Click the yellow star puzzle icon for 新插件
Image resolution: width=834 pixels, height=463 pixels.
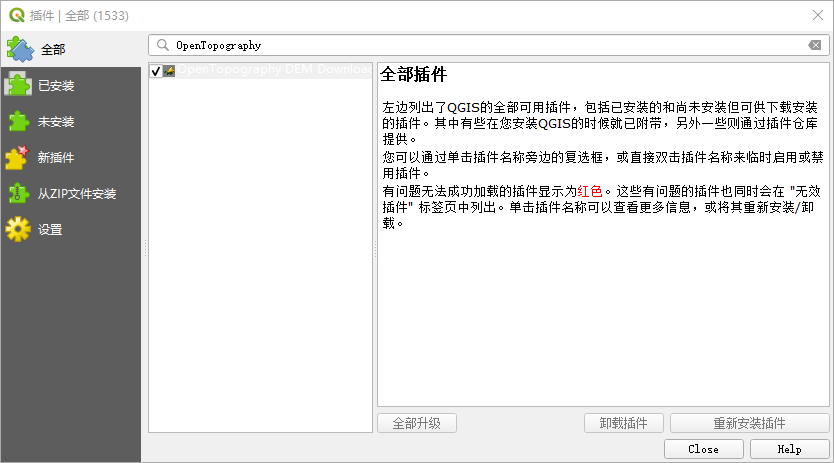(17, 158)
